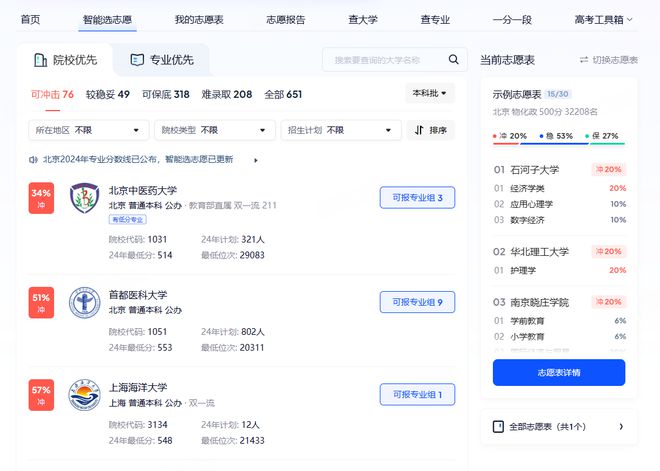Click the speaker announcement icon
Image resolution: width=660 pixels, height=471 pixels.
click(33, 160)
